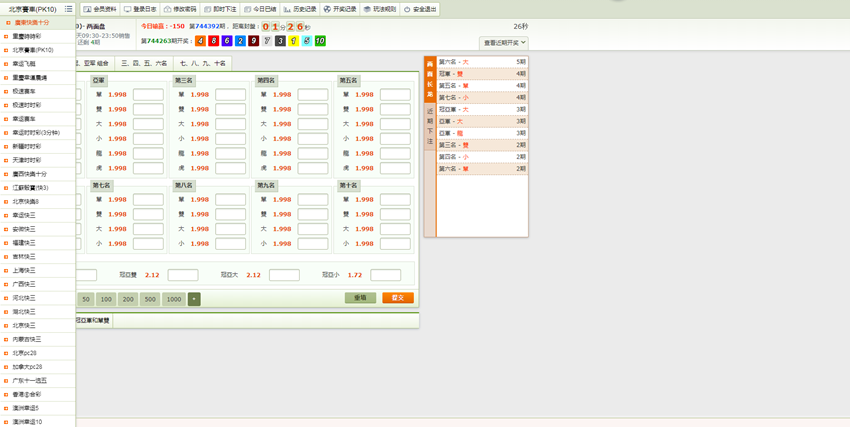The image size is (850, 427).
Task: Click amount field for 第三名 單
Action: pos(230,95)
